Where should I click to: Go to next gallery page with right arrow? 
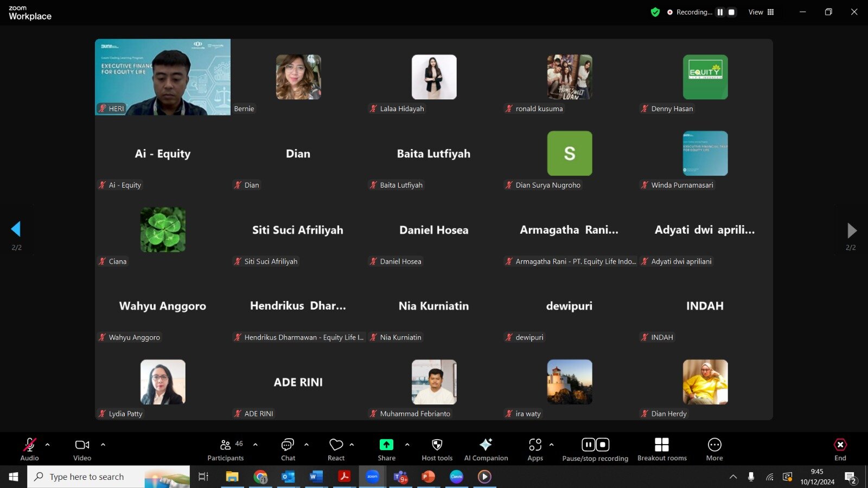click(x=852, y=230)
